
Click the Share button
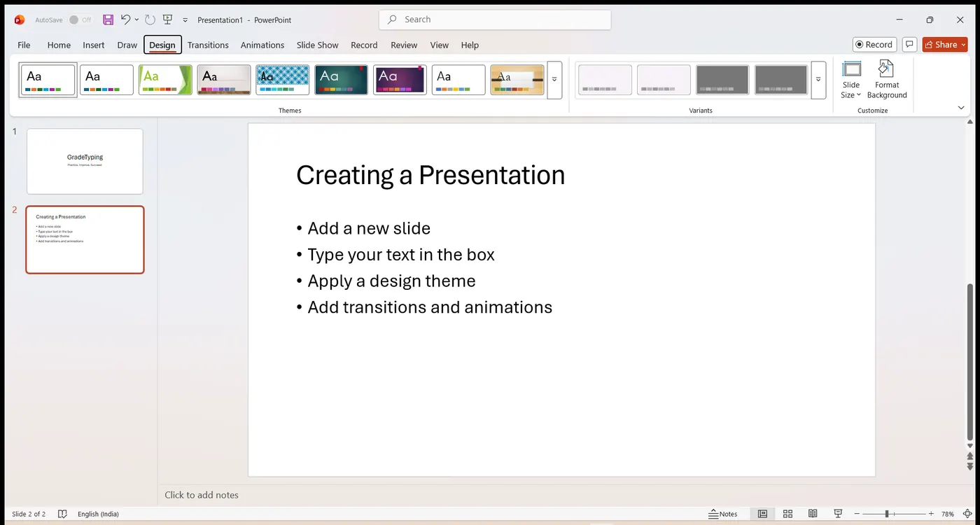tap(945, 44)
